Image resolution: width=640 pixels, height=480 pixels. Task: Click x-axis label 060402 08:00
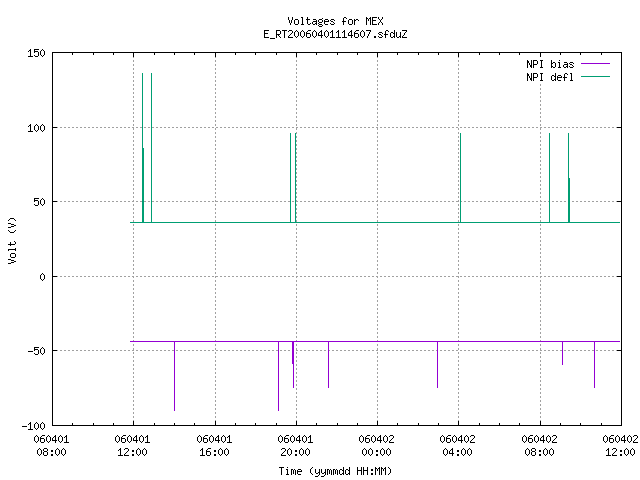539,446
